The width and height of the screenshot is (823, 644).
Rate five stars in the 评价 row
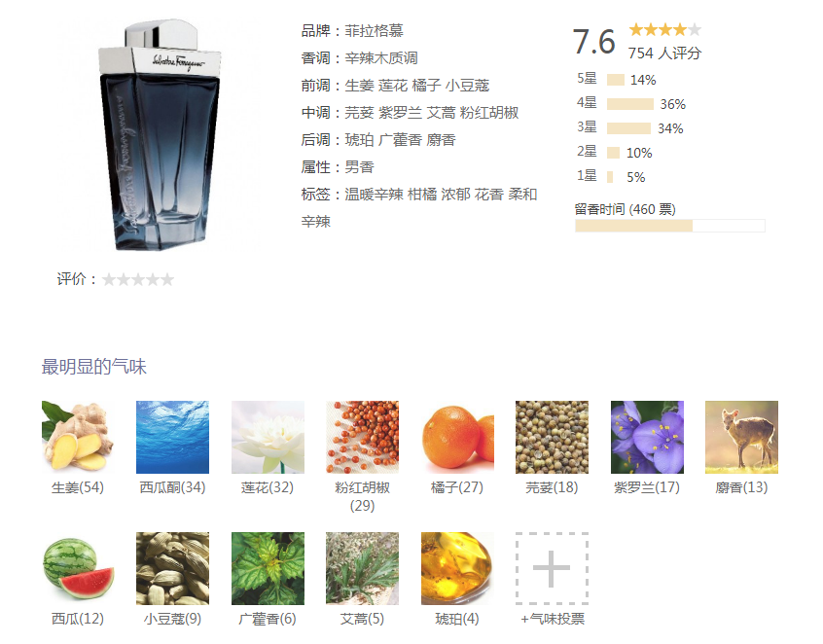(167, 280)
